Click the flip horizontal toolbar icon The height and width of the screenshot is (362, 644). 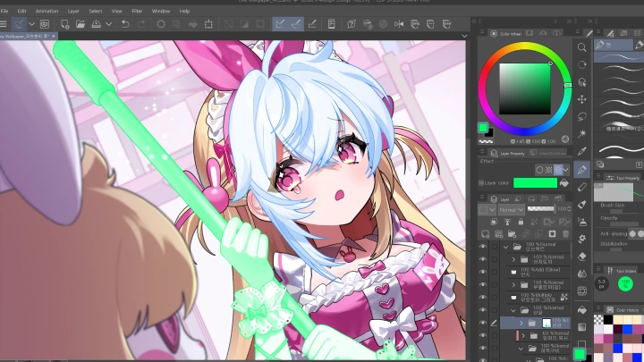click(x=399, y=24)
